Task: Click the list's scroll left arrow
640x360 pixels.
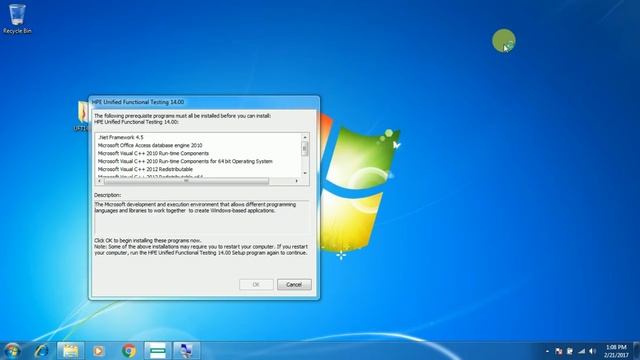Action: tap(100, 181)
